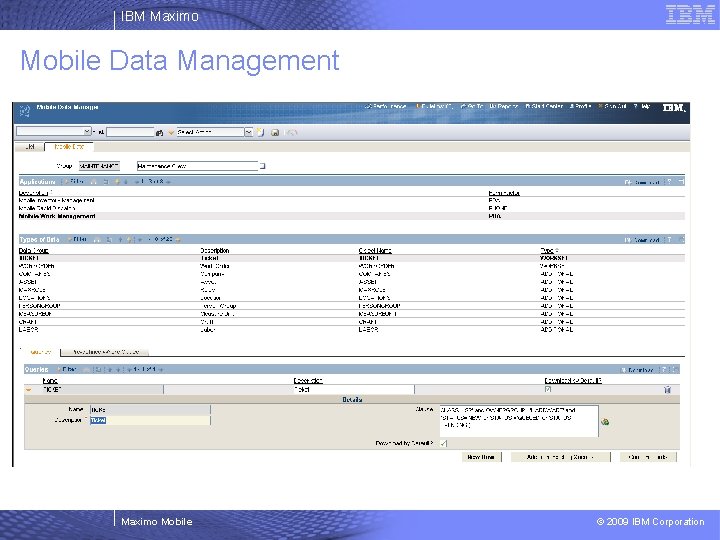Toggle Download by Default checkbox in TICKET row
This screenshot has height=540, width=720.
(x=548, y=389)
